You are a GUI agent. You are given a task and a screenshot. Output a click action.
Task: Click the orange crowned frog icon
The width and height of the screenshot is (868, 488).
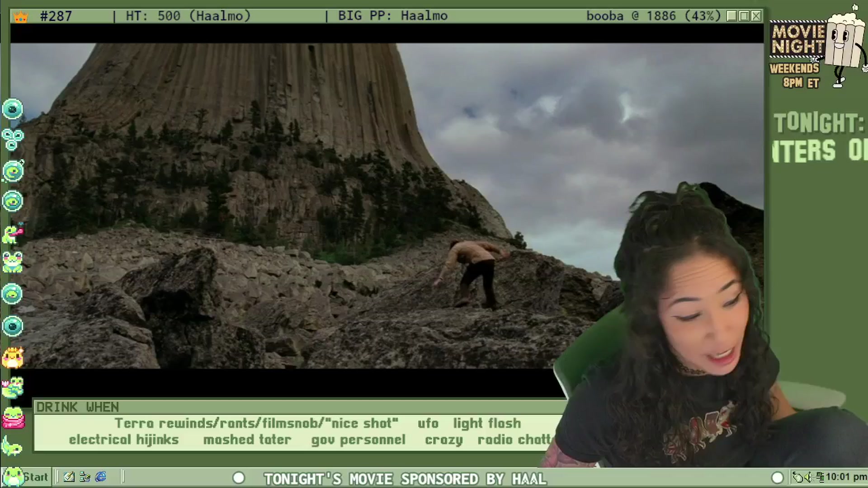pyautogui.click(x=12, y=357)
